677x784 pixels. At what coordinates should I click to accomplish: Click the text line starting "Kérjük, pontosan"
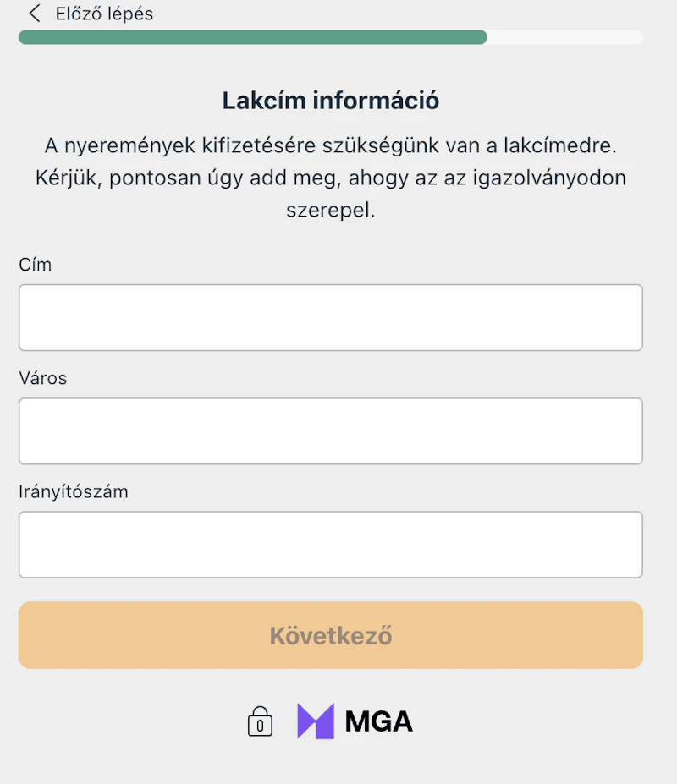pyautogui.click(x=331, y=178)
